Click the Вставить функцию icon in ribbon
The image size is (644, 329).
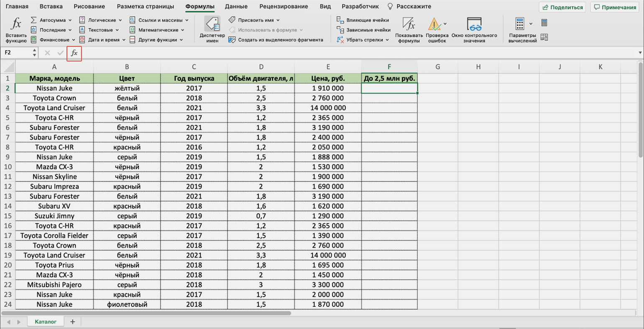click(16, 29)
